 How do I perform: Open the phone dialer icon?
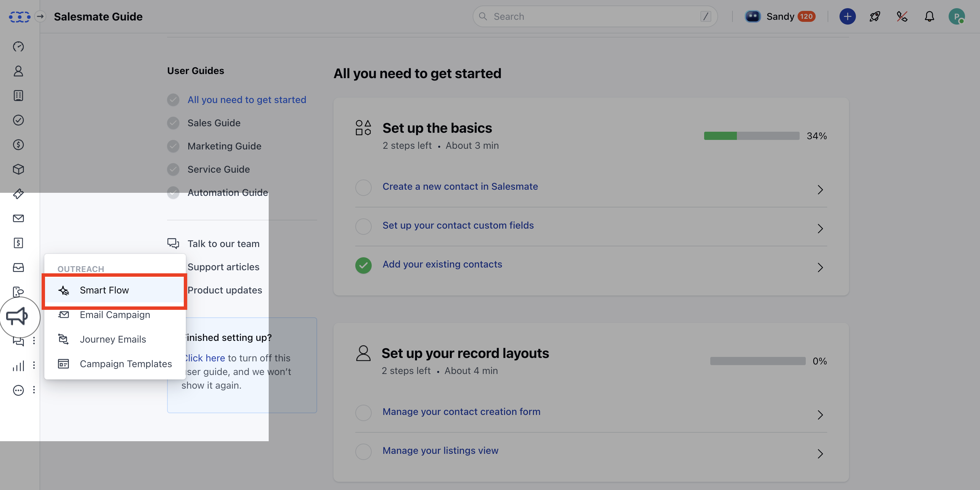[902, 16]
